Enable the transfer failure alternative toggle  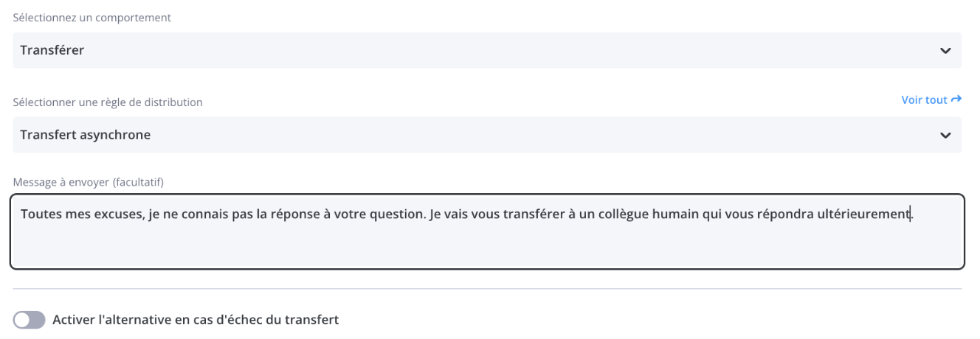coord(30,320)
